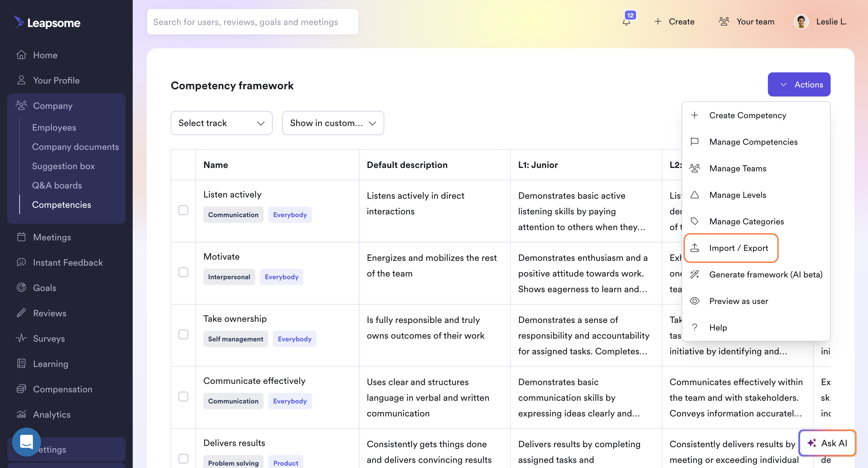Choose Create Competency from Actions menu
868x468 pixels.
pos(756,115)
